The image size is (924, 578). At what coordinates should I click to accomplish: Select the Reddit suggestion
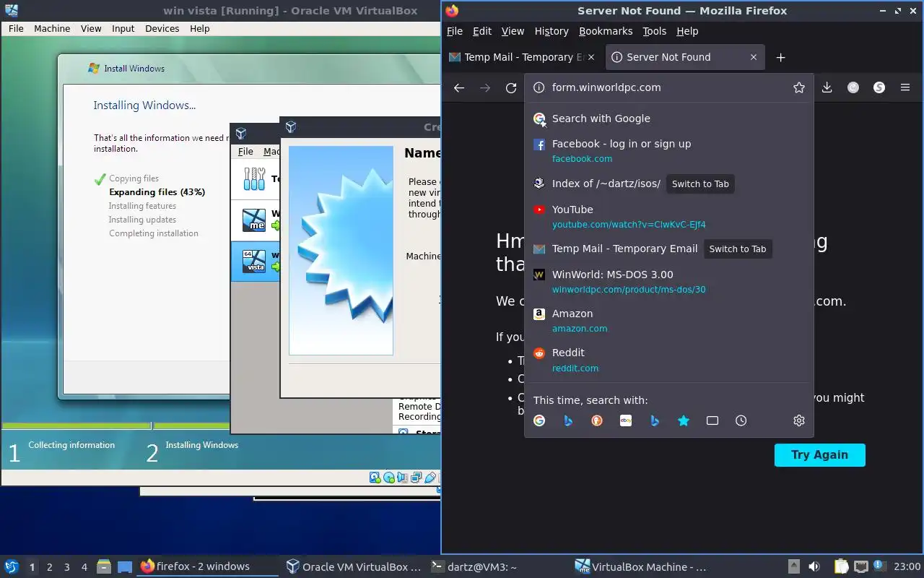click(x=668, y=360)
